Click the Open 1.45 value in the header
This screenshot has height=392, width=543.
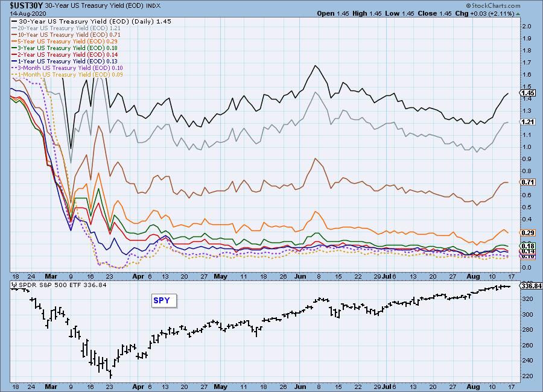coord(333,13)
